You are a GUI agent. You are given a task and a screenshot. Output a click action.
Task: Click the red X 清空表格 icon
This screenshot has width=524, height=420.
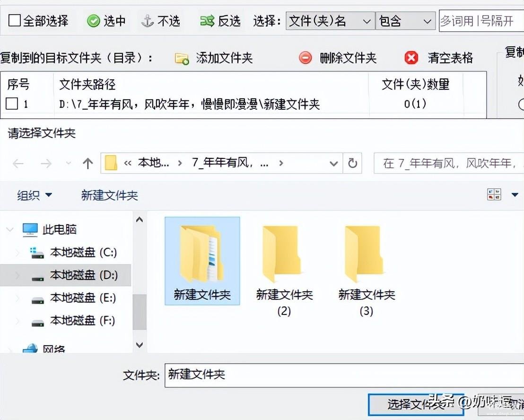[411, 58]
